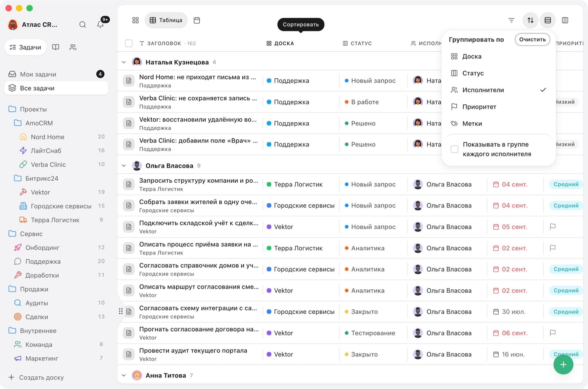Viewport: 588px width, 389px height.
Task: Collapse the Анна Титова group
Action: (x=124, y=375)
